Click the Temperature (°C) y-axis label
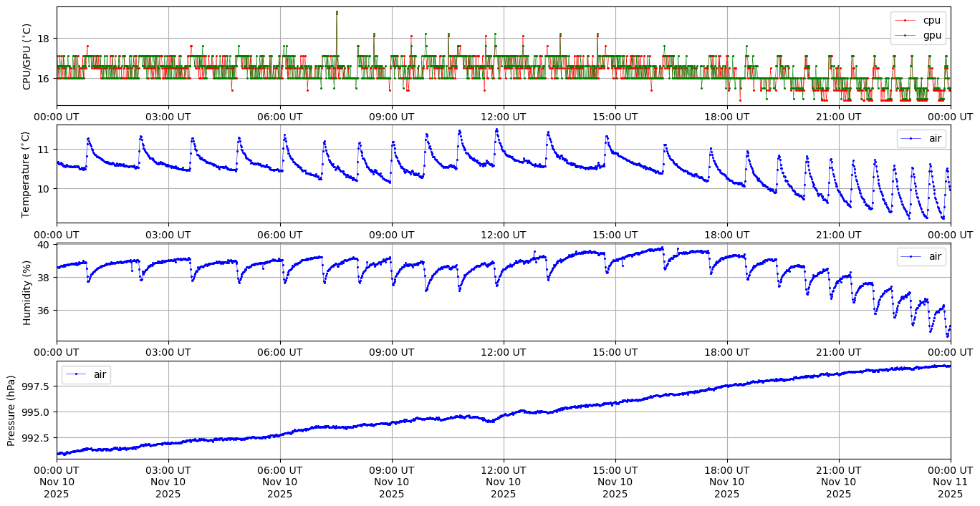The height and width of the screenshot is (506, 980). coord(27,174)
